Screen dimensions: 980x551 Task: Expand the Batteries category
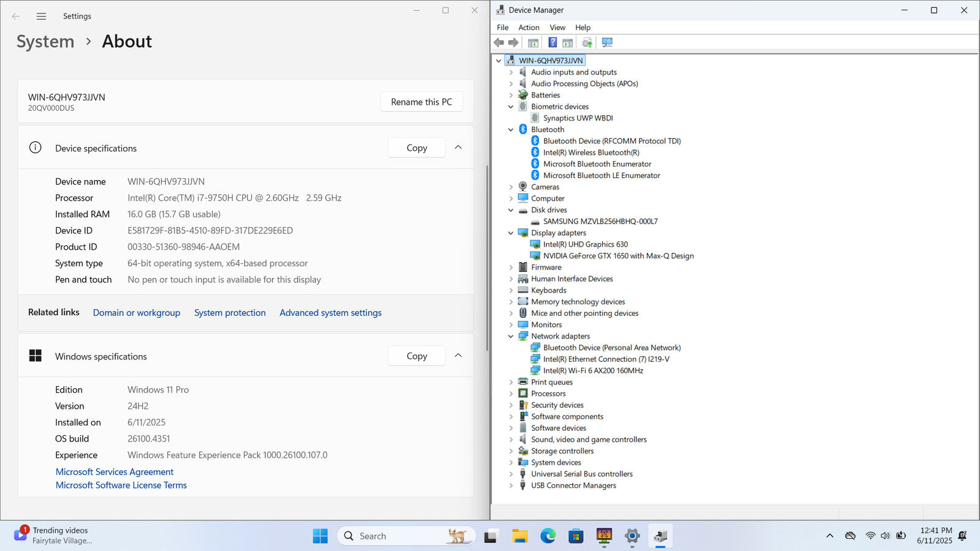click(x=511, y=96)
